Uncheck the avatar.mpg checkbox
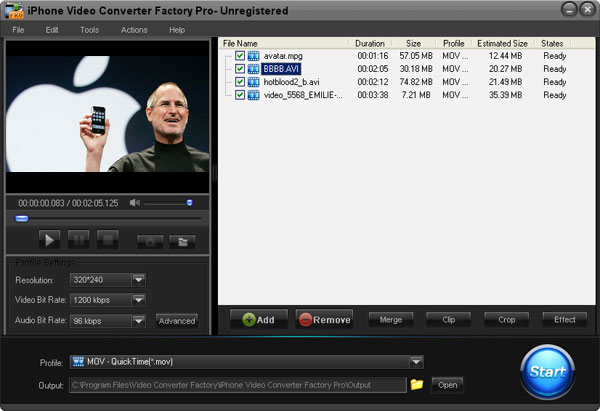Viewport: 600px width, 411px height. pos(240,55)
